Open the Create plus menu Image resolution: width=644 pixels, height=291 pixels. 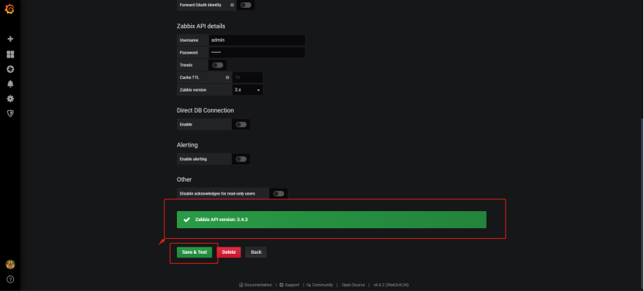click(10, 39)
